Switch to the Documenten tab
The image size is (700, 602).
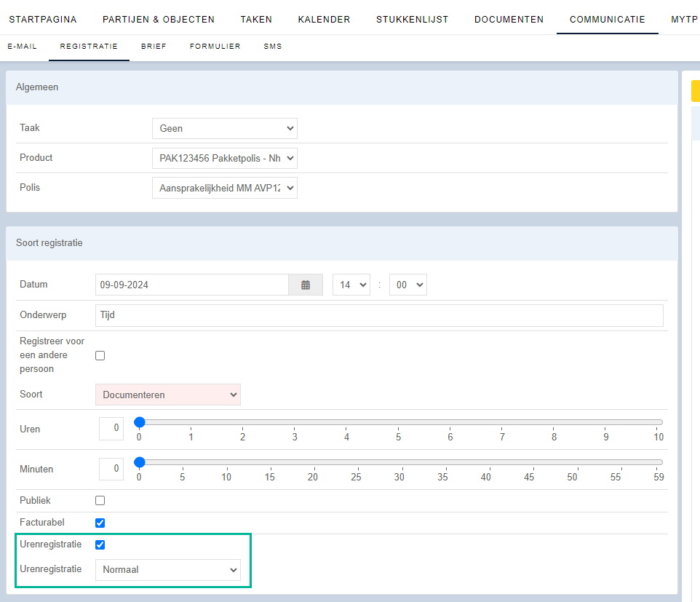(509, 20)
